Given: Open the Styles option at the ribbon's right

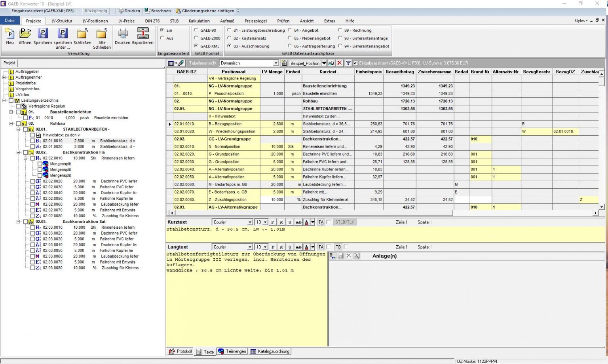Looking at the screenshot, I should tap(581, 21).
